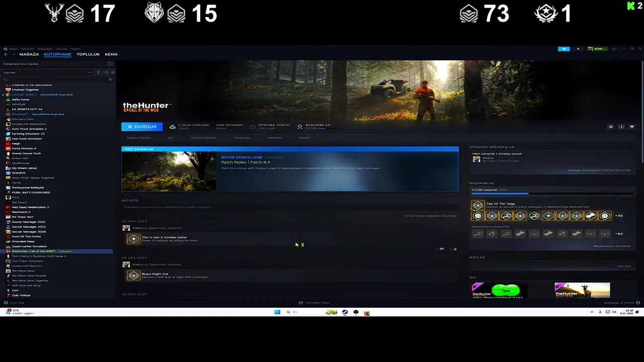Open Patch Notes | Patch 8.4 headline
644x362 pixels.
[x=246, y=162]
